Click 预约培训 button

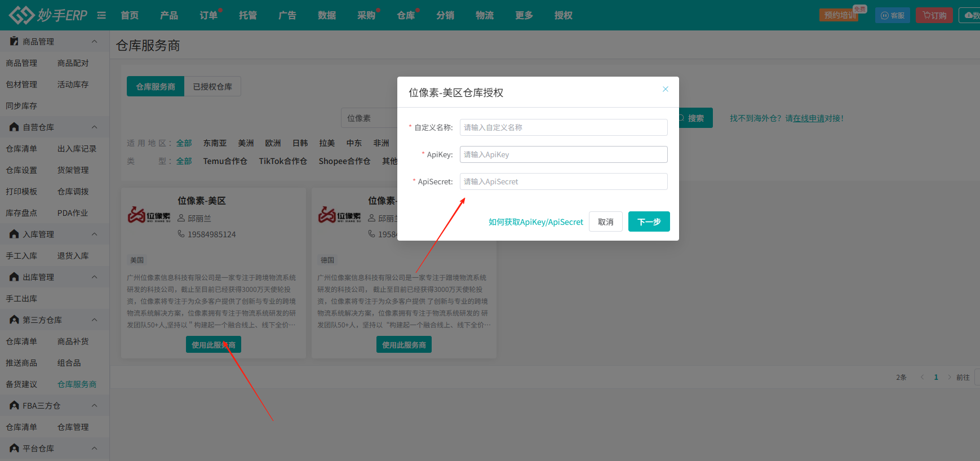pyautogui.click(x=839, y=15)
